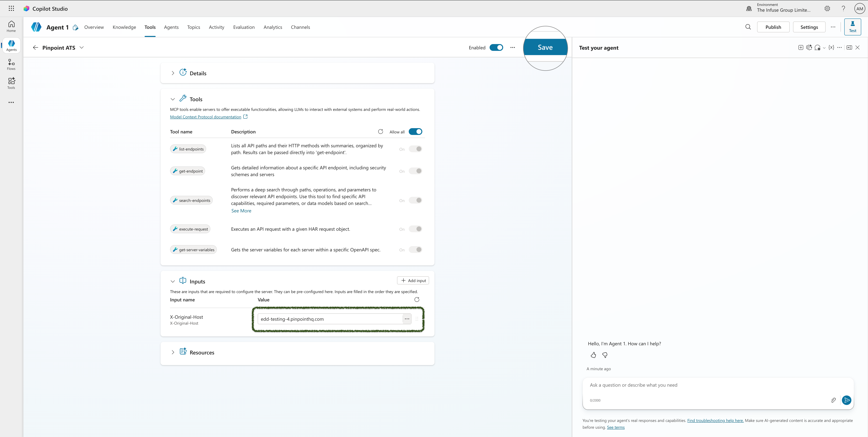Click the Ask a question input box
The image size is (868, 437).
pos(718,385)
